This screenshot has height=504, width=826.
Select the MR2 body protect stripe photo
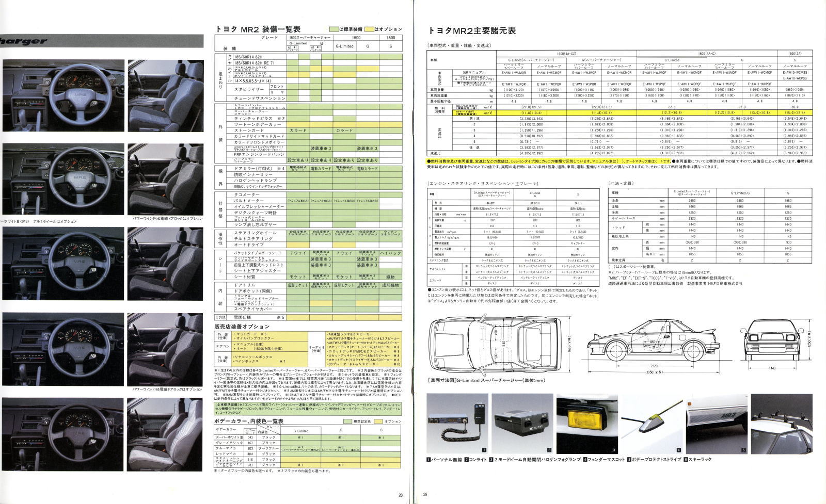[716, 424]
